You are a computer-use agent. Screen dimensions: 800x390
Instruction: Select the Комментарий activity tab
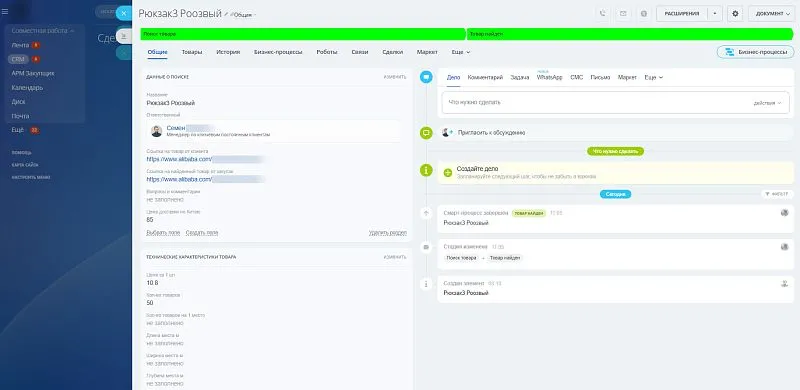click(x=485, y=78)
